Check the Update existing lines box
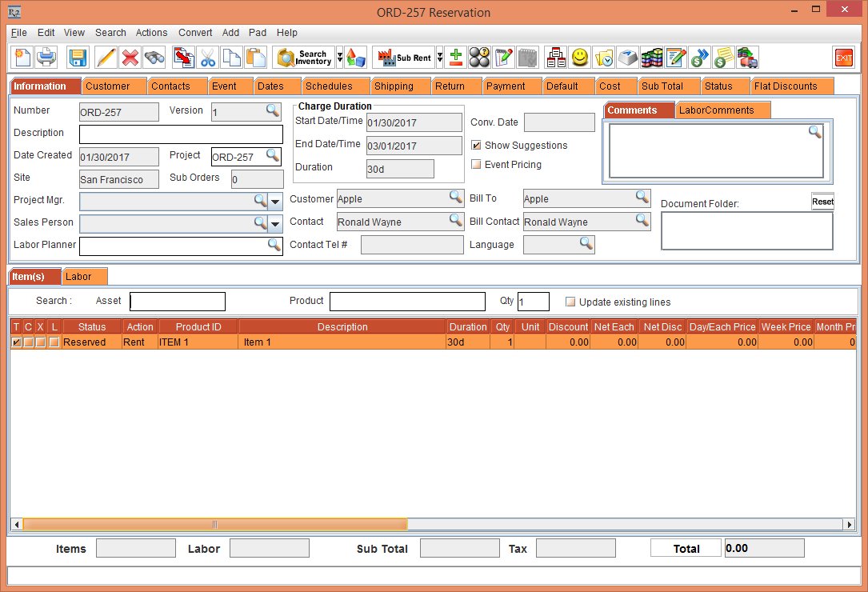 pyautogui.click(x=570, y=302)
